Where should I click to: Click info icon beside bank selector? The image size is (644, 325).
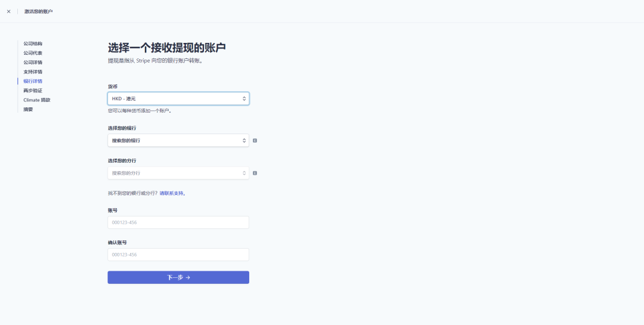[x=255, y=141]
